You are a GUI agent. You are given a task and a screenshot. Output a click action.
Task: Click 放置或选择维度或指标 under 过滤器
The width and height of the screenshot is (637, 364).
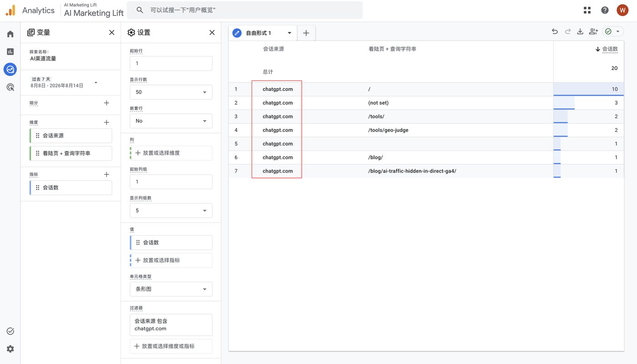tap(171, 346)
